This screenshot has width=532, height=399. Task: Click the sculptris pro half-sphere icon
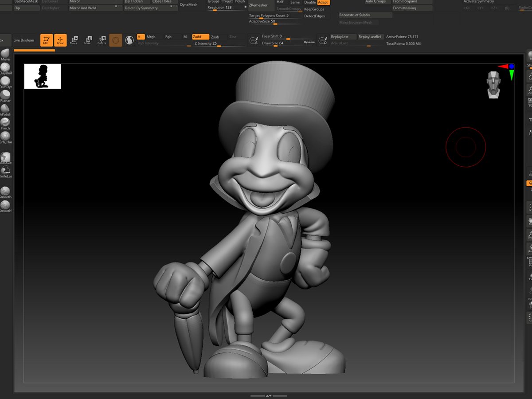129,40
